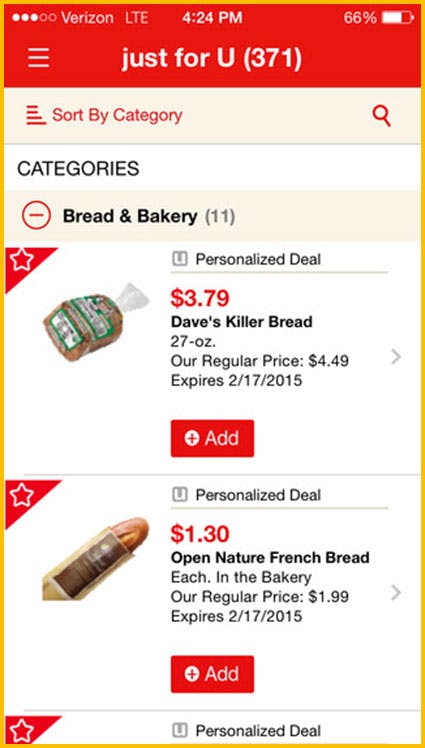This screenshot has height=748, width=425.
Task: Tap the Sort By Category list icon
Action: click(36, 115)
